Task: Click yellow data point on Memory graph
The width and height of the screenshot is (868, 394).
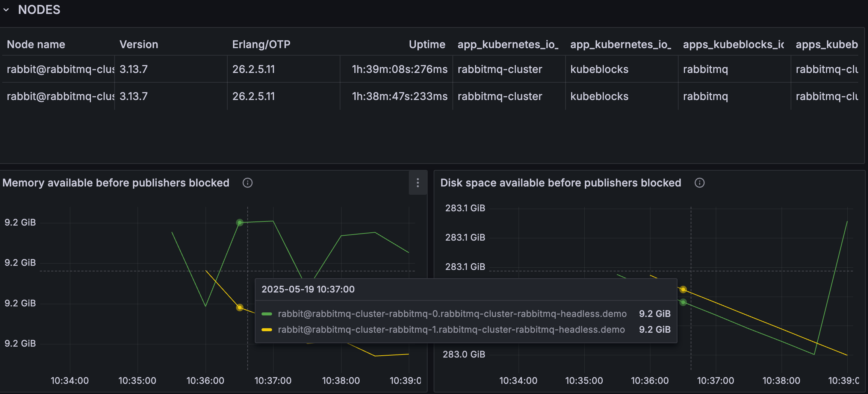Action: tap(240, 308)
